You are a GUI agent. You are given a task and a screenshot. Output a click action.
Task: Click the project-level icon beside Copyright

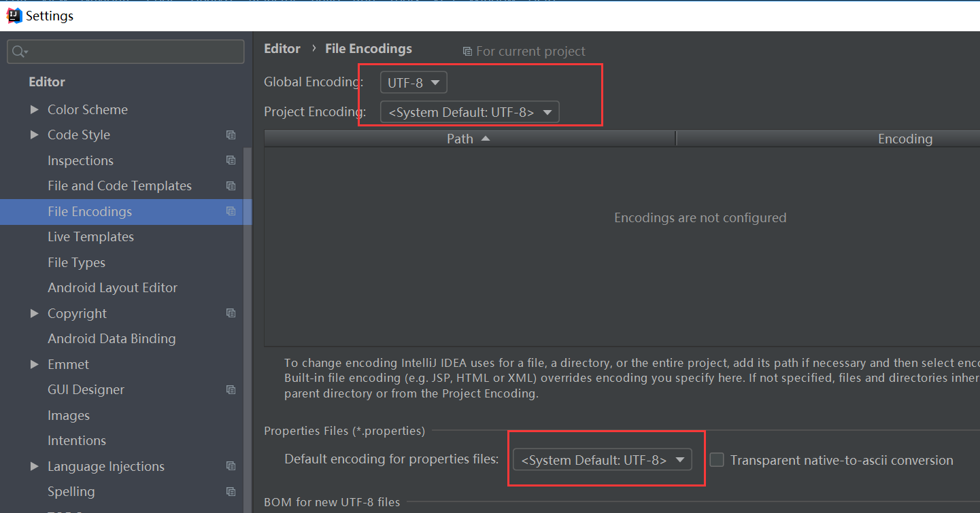pos(231,313)
